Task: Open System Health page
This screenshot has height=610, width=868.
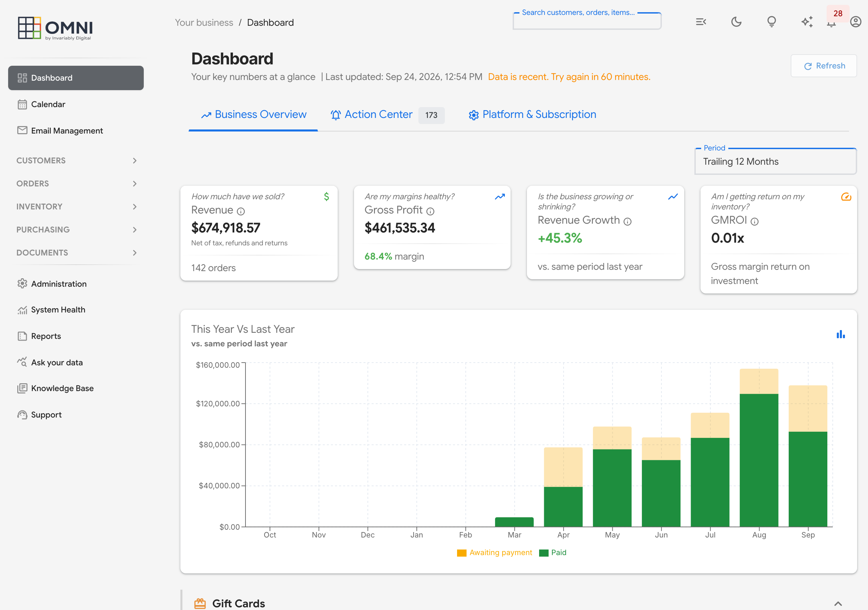Action: pyautogui.click(x=76, y=310)
